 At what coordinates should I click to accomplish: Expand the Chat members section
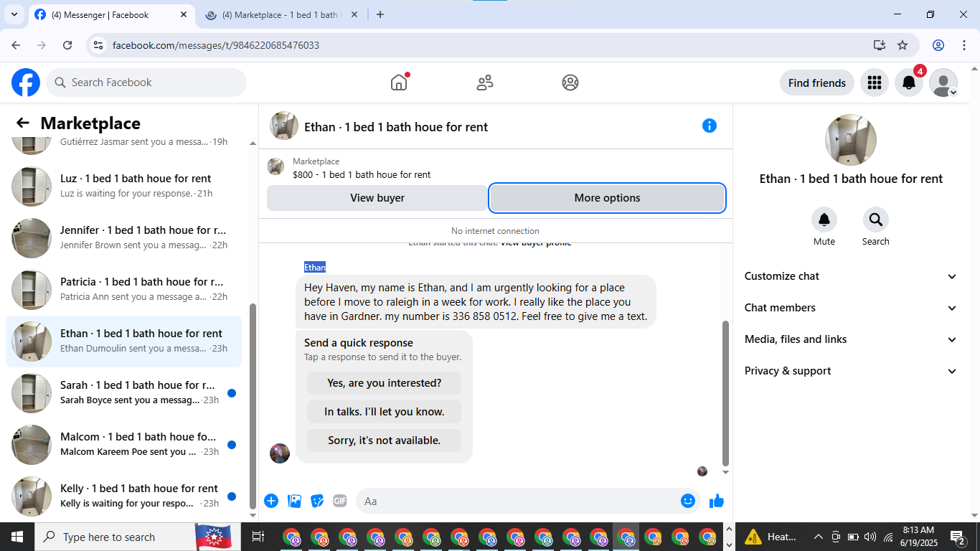(x=851, y=308)
